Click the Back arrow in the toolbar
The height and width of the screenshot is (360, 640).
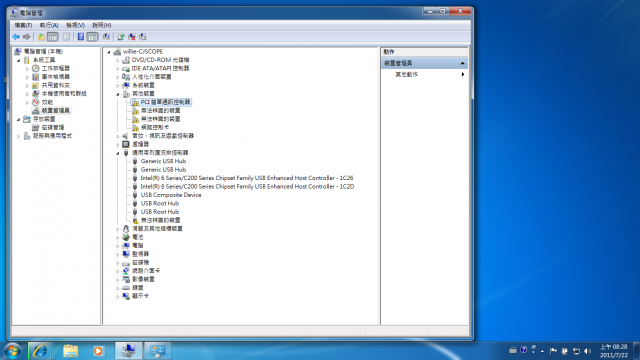pos(16,37)
